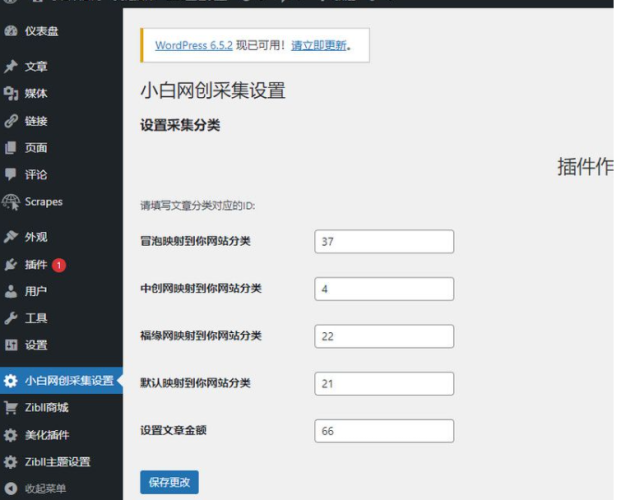Click the gear icon beside 小白网创采集设置
Screen dimensions: 635x500
(x=11, y=381)
